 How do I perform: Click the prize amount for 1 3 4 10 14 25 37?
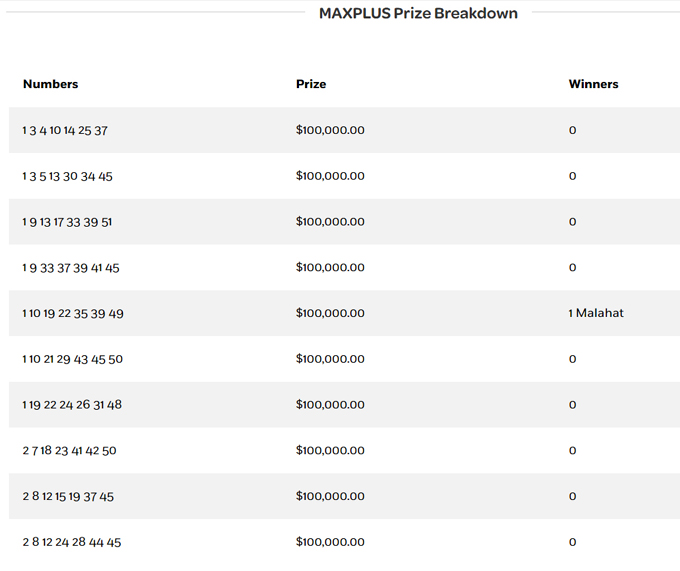click(x=330, y=130)
